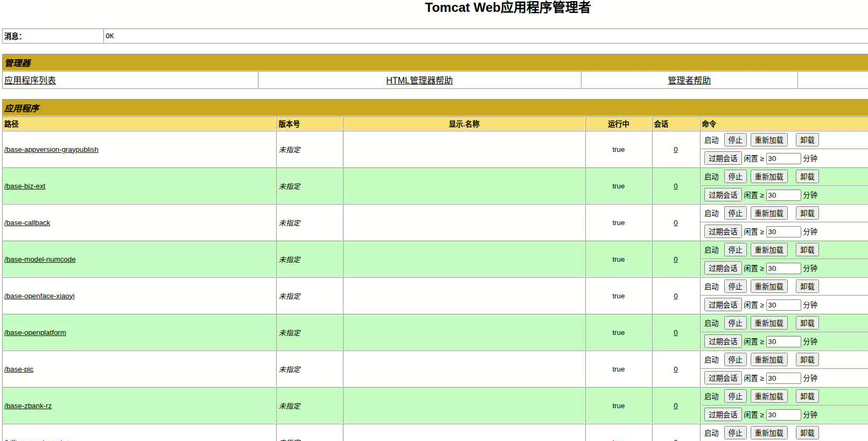Click 过期会话 in the /base-model-numcode row

coord(723,268)
